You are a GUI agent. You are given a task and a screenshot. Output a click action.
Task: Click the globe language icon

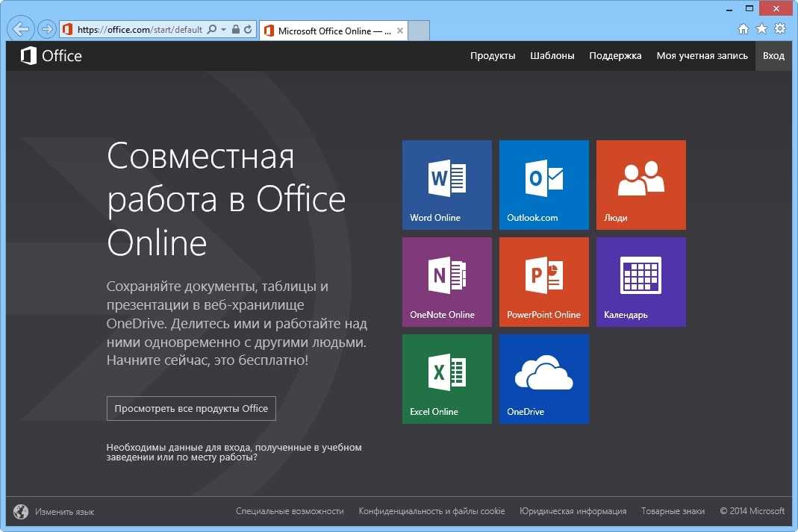21,512
